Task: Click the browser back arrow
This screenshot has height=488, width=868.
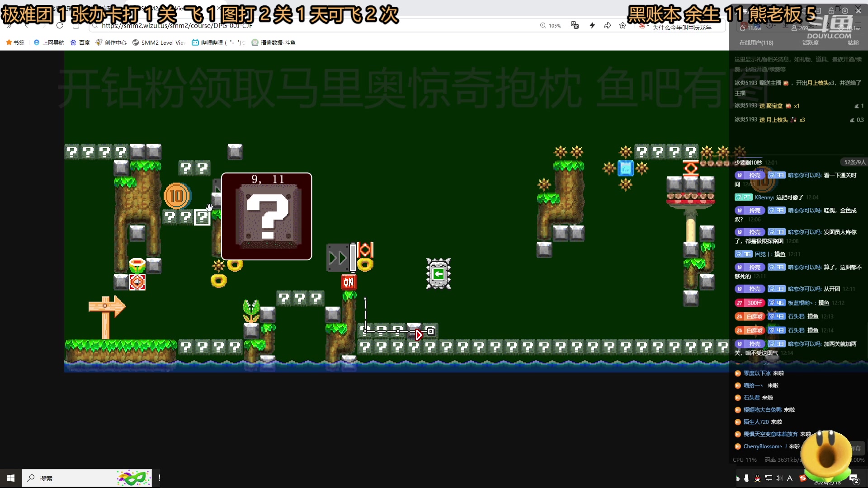Action: [x=27, y=26]
